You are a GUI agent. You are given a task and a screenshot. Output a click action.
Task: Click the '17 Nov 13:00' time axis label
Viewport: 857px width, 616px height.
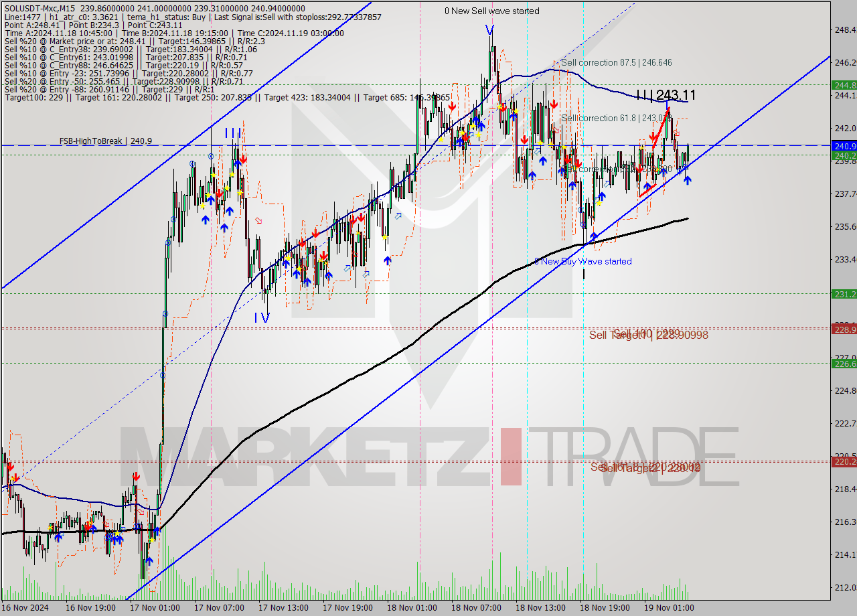click(x=283, y=608)
